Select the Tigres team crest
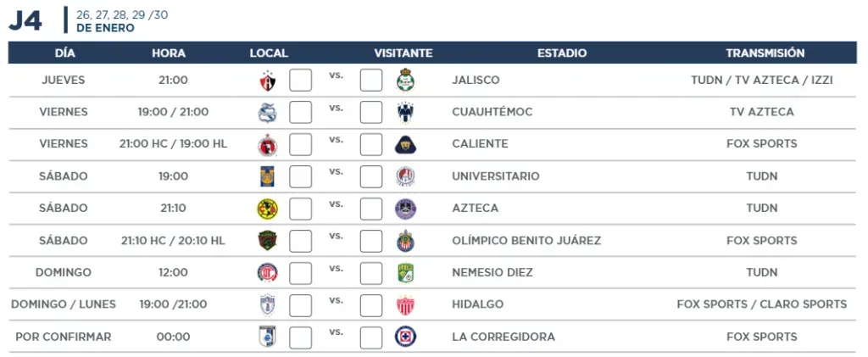 (x=268, y=176)
